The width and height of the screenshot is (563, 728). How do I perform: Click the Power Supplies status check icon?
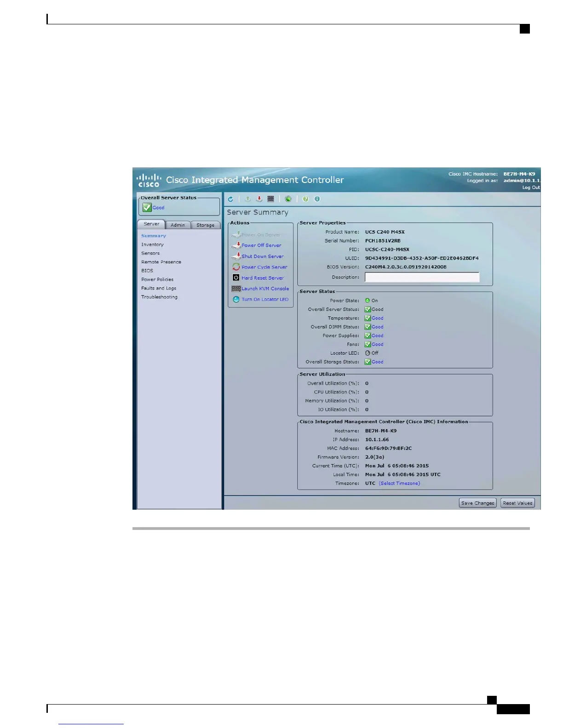[368, 336]
